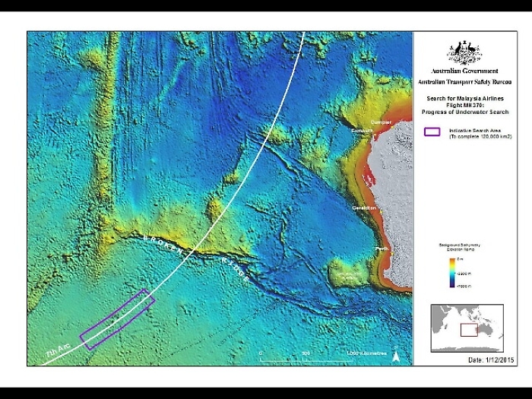The height and width of the screenshot is (399, 532).
Task: Click the Exmouth label on the coast
Action: click(x=361, y=131)
